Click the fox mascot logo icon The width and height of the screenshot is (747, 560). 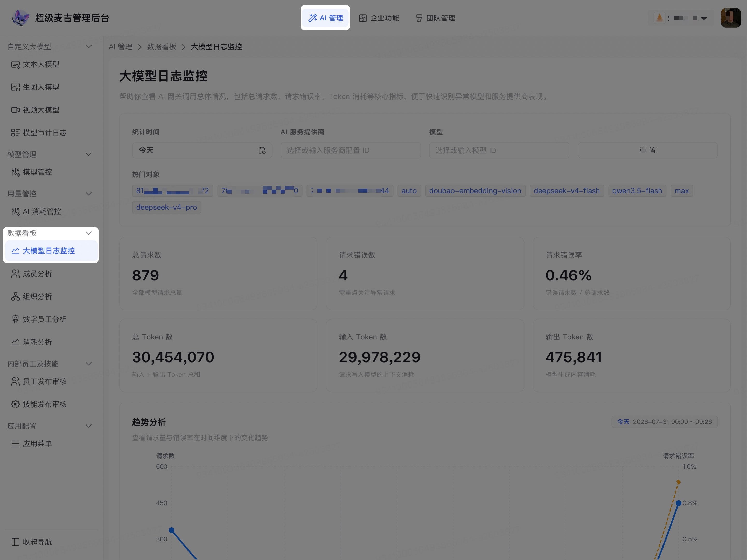coord(20,18)
